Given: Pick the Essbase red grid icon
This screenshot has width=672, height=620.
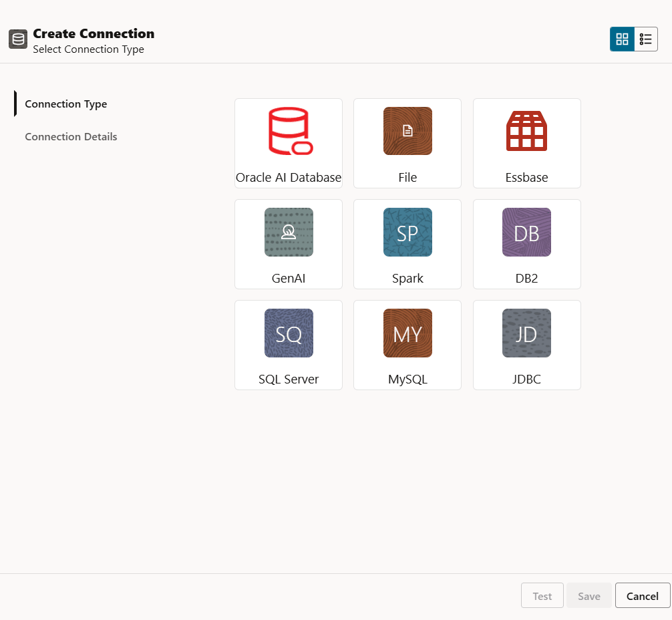Looking at the screenshot, I should point(526,131).
